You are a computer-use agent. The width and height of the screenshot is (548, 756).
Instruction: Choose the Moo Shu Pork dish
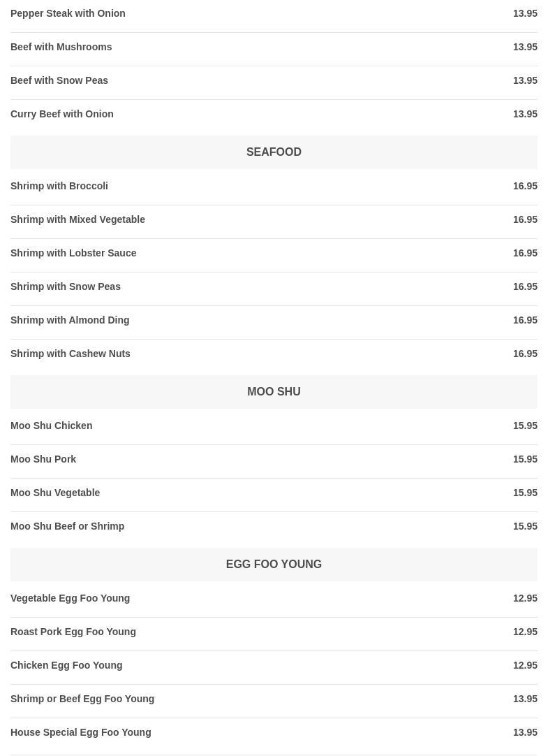[x=43, y=459]
